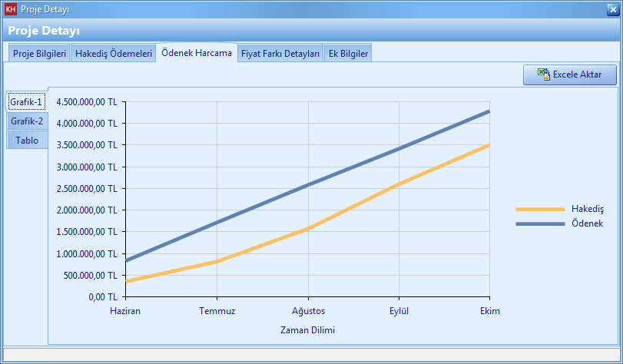This screenshot has width=623, height=364.
Task: Click the Ekim label on the x-axis
Action: [489, 311]
